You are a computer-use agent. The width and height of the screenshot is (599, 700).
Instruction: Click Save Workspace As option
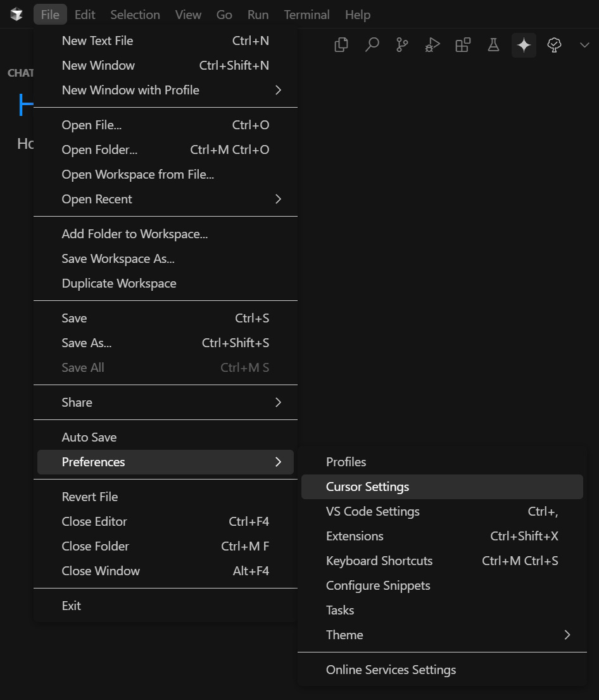coord(118,258)
